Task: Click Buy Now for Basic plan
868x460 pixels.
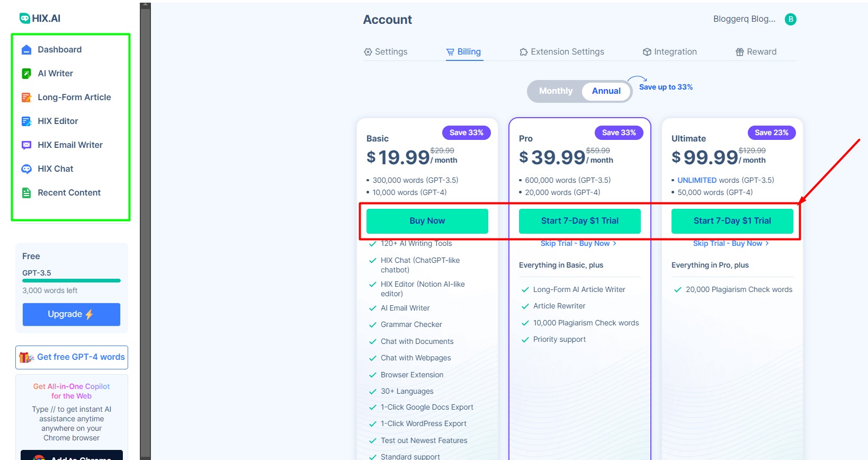Action: 427,221
